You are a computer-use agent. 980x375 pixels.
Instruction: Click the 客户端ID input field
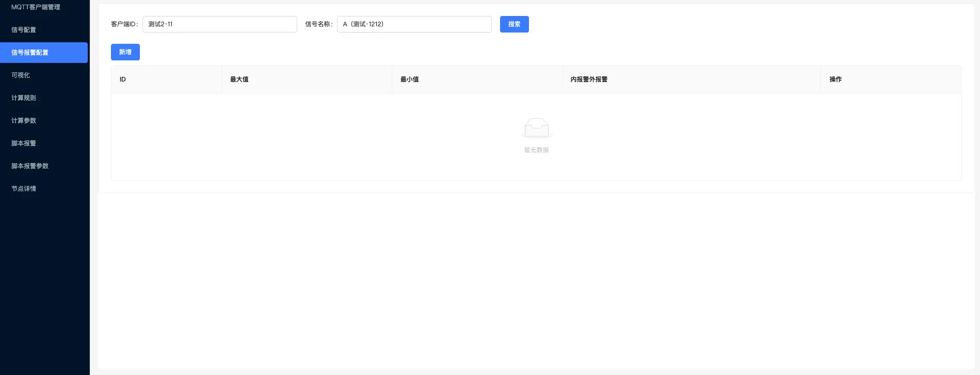pos(220,24)
